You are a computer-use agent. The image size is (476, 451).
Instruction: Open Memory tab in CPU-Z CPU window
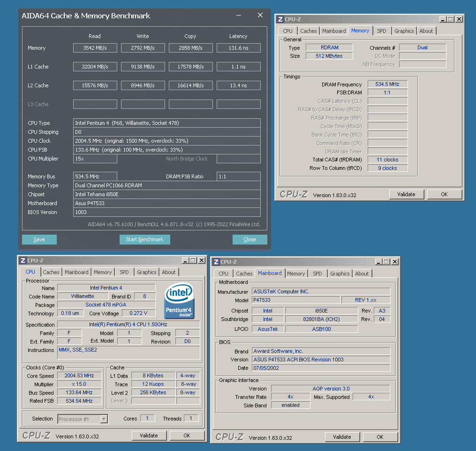point(103,272)
